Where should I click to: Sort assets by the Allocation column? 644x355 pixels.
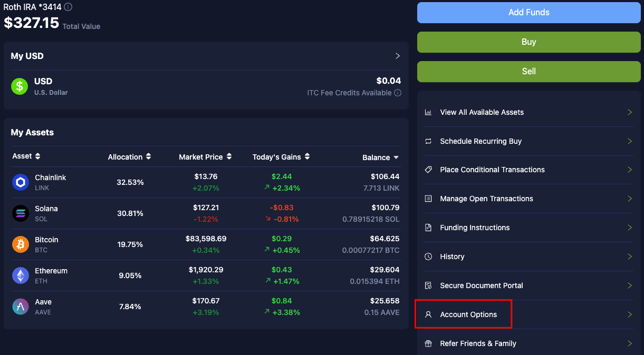(130, 157)
